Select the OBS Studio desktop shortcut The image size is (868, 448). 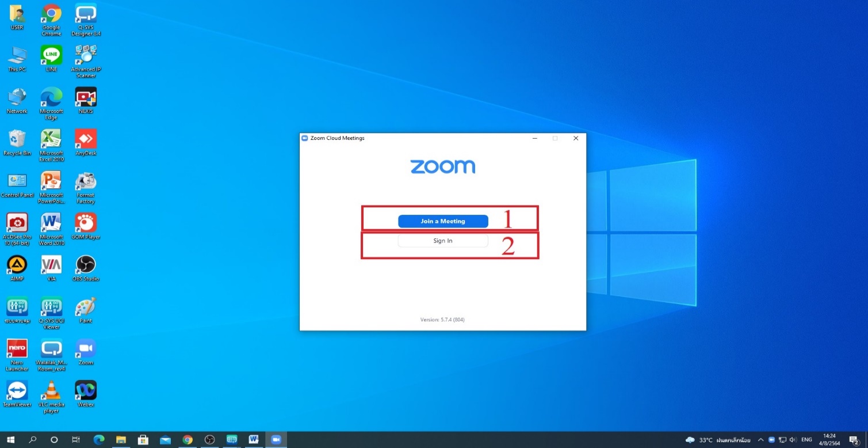(86, 268)
